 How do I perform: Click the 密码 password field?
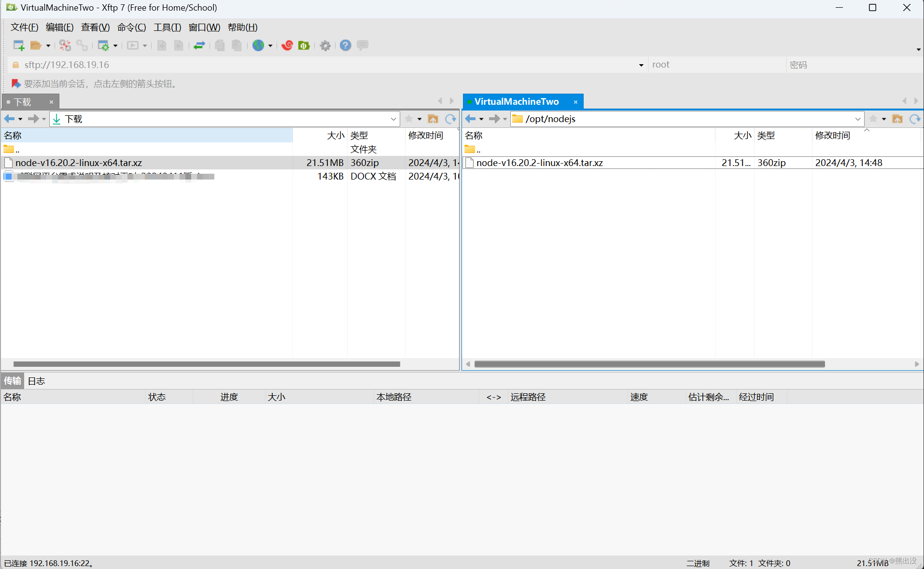click(854, 65)
